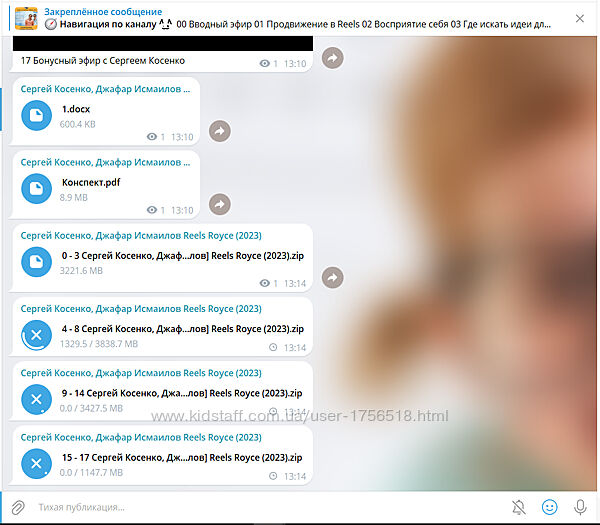The image size is (600, 525).
Task: Open the Конспект.pdf file icon
Action: click(x=37, y=188)
